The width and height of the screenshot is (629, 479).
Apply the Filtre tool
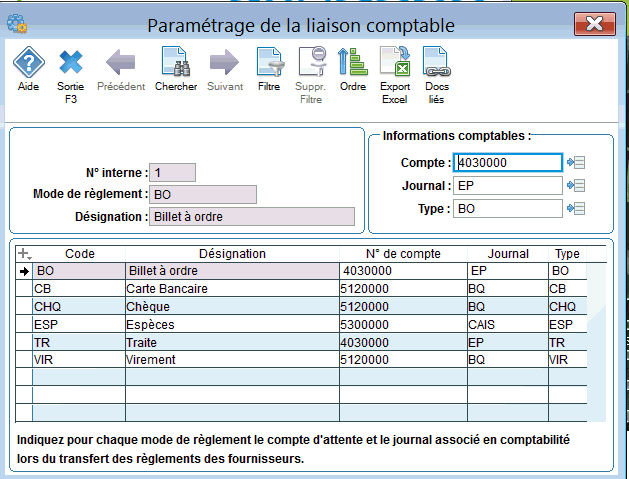pyautogui.click(x=269, y=69)
